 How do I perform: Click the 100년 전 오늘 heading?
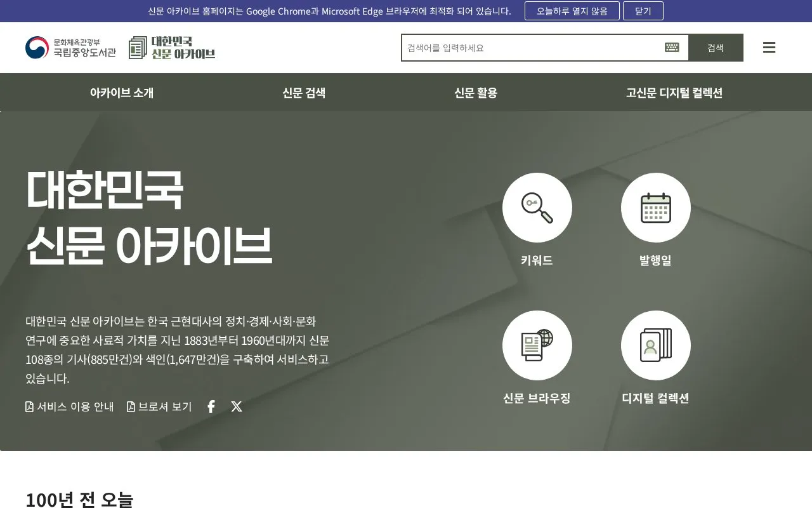[x=79, y=500]
